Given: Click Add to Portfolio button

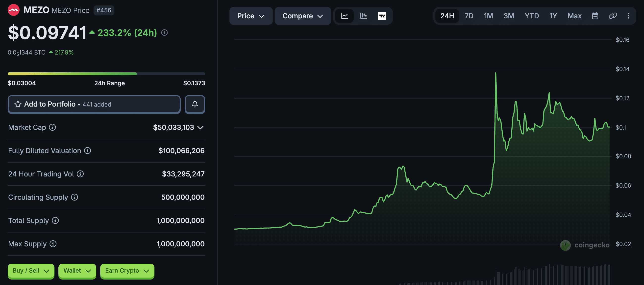Looking at the screenshot, I should pos(94,104).
